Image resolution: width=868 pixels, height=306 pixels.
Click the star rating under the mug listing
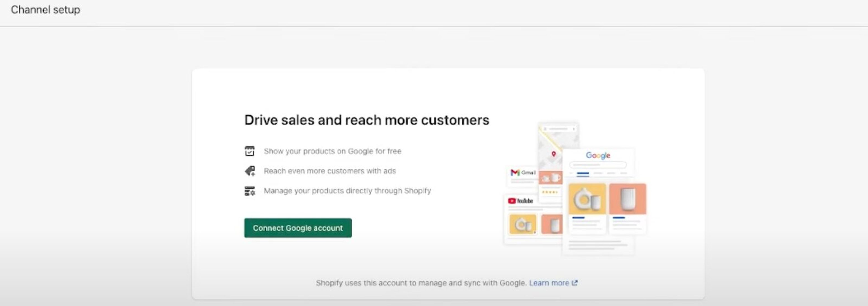550,192
